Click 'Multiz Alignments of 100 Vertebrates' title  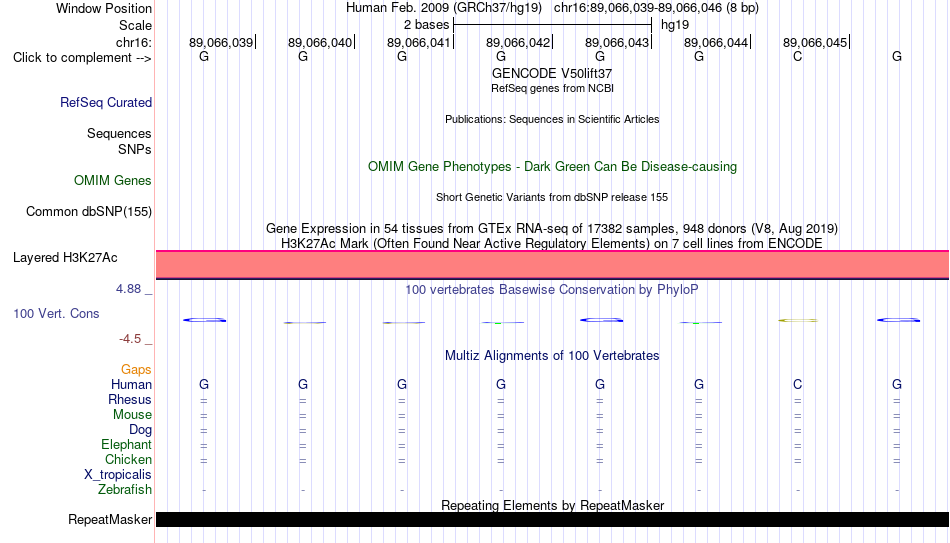(552, 356)
